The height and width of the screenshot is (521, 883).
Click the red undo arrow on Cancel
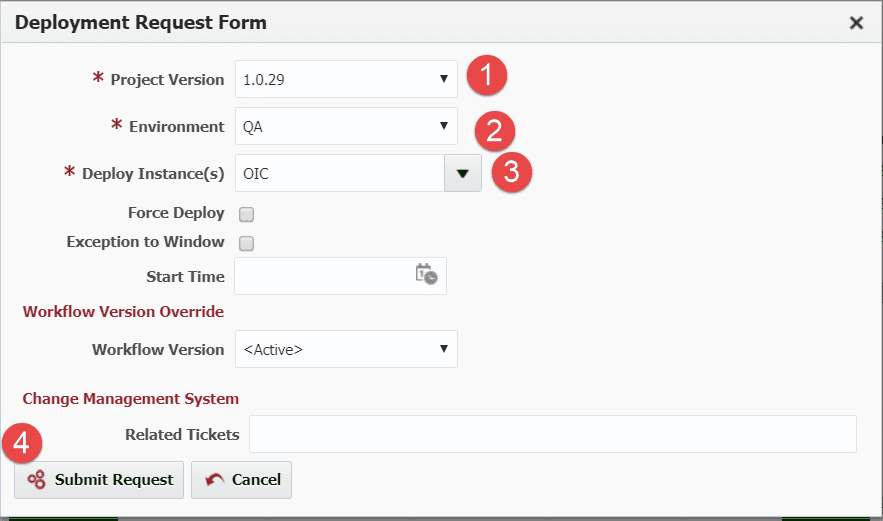point(215,479)
